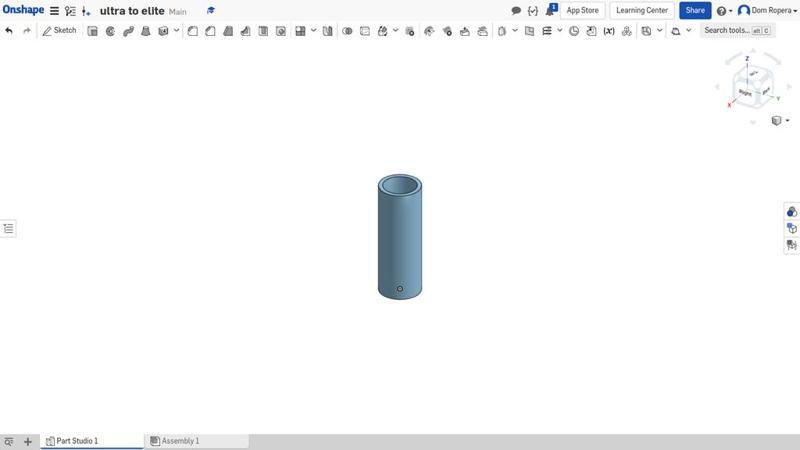
Task: Open the view display options cube dropdown
Action: [780, 120]
